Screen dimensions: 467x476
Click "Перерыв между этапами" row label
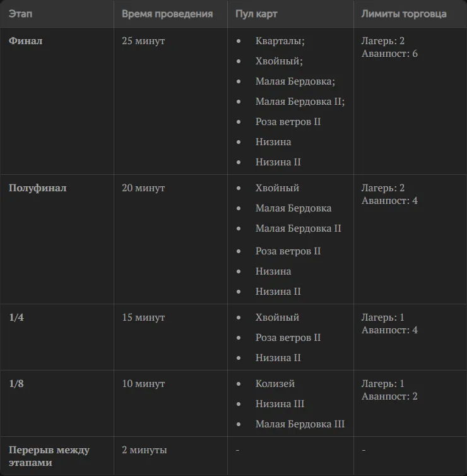[49, 456]
